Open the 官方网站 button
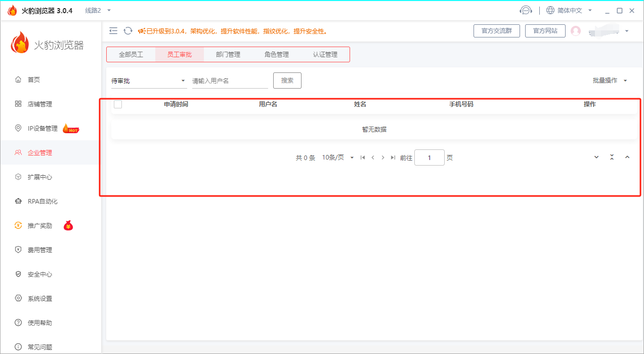Screen dimensions: 644x354 (545, 30)
